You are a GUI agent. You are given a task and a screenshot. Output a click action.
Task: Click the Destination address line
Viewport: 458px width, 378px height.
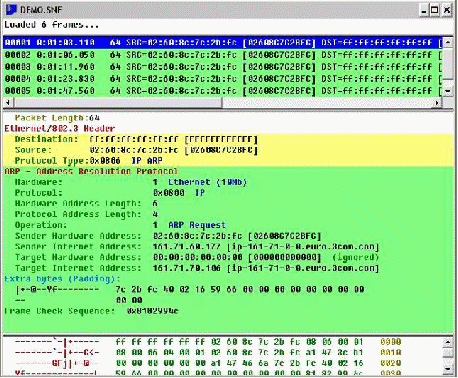pyautogui.click(x=136, y=139)
